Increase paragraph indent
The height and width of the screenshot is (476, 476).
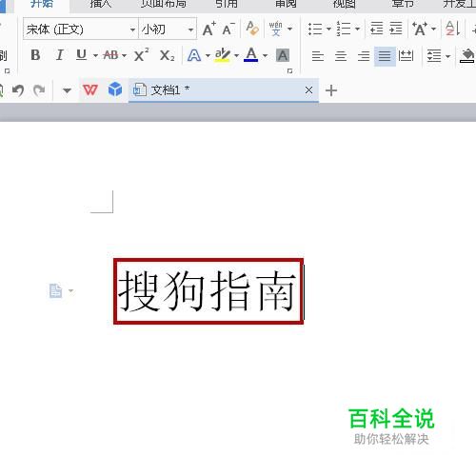click(396, 29)
